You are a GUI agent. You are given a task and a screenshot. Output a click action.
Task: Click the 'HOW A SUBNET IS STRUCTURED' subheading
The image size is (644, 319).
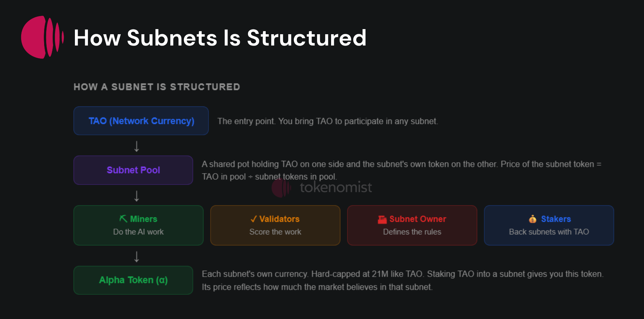(x=157, y=87)
